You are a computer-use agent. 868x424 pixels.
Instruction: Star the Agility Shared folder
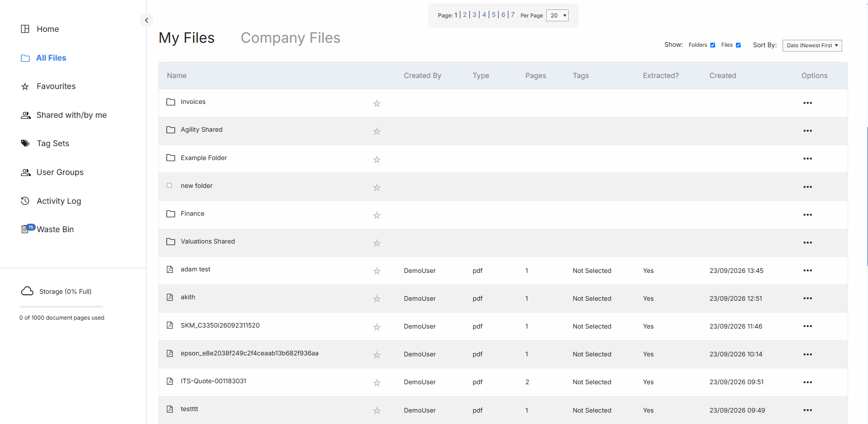[377, 131]
